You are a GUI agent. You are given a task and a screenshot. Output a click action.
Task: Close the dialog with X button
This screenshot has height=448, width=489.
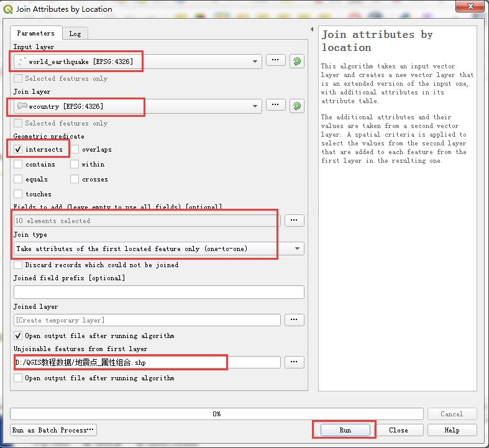click(x=470, y=6)
